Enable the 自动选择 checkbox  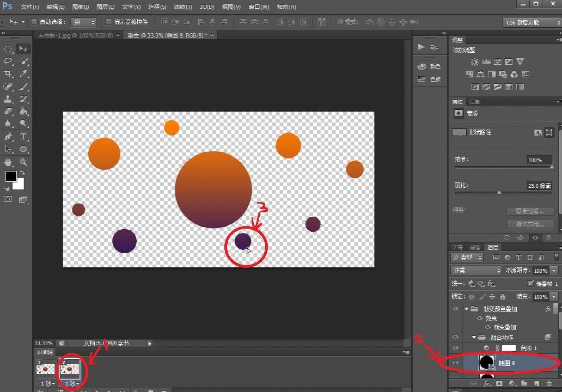coord(34,22)
